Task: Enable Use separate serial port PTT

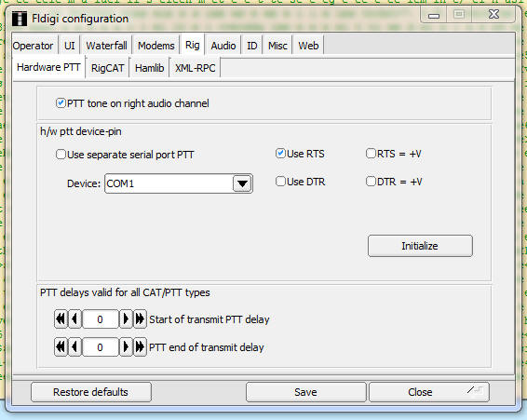Action: [61, 155]
